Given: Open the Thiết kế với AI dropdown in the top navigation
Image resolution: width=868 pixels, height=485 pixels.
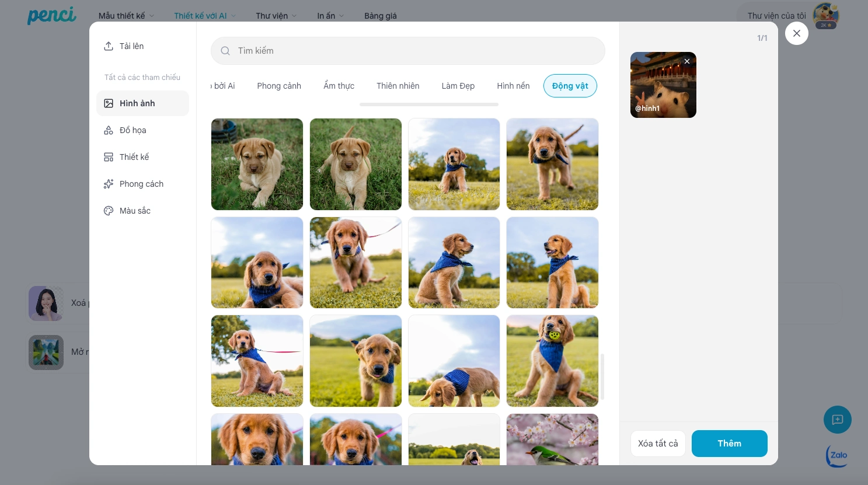Looking at the screenshot, I should 205,16.
